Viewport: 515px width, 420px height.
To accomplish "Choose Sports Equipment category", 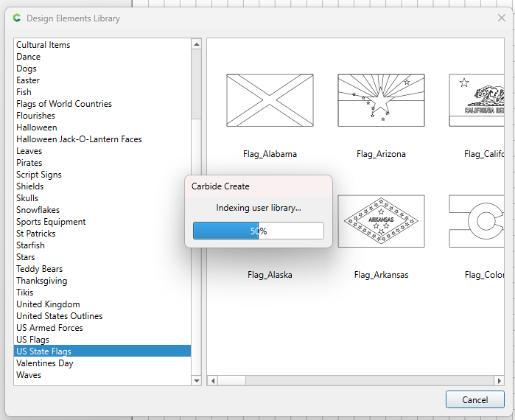I will pos(102,222).
